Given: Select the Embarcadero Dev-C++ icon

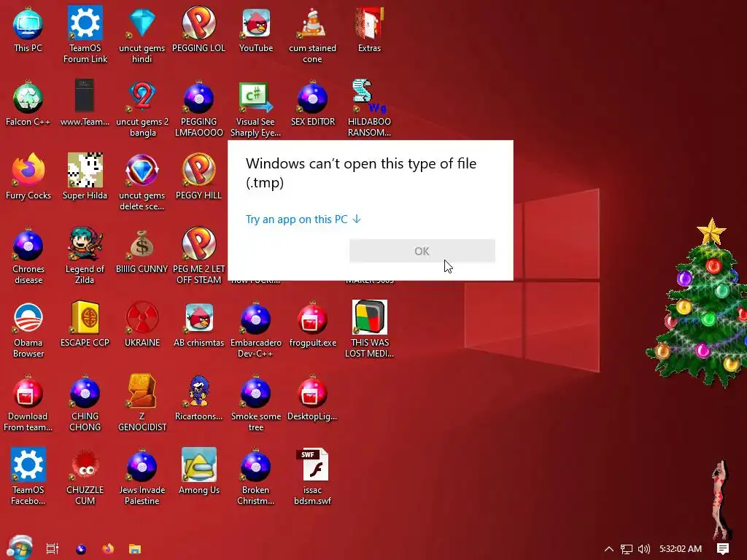Looking at the screenshot, I should pyautogui.click(x=256, y=330).
